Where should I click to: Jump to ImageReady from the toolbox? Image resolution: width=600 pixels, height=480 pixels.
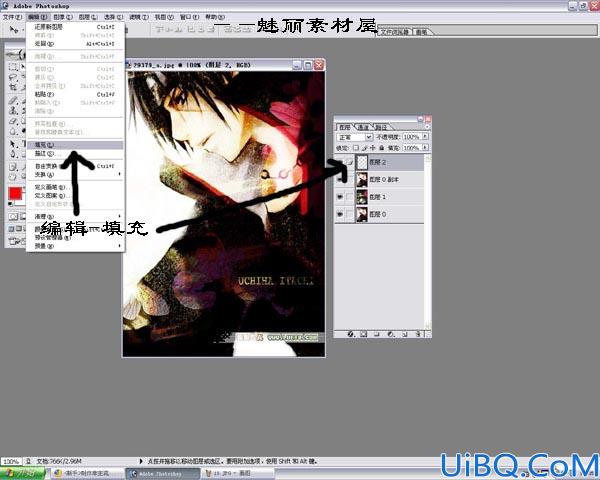coord(16,241)
